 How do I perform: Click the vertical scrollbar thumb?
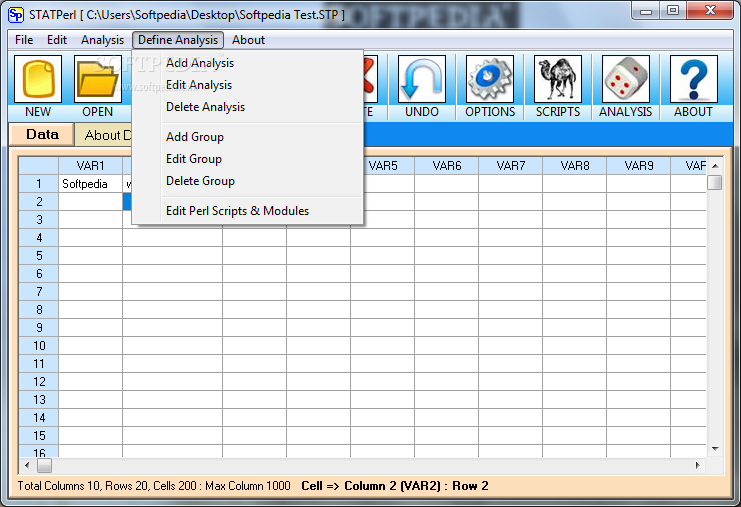click(715, 182)
